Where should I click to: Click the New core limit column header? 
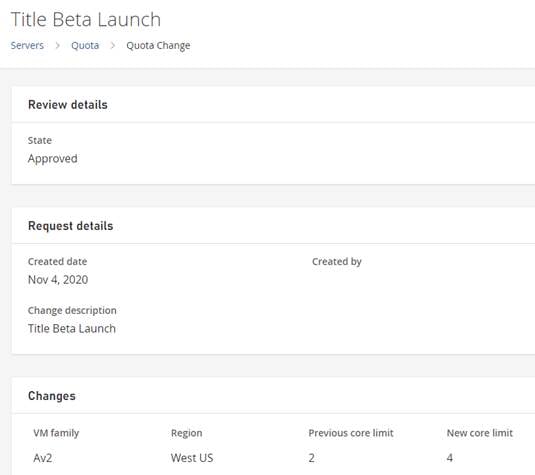pyautogui.click(x=480, y=433)
